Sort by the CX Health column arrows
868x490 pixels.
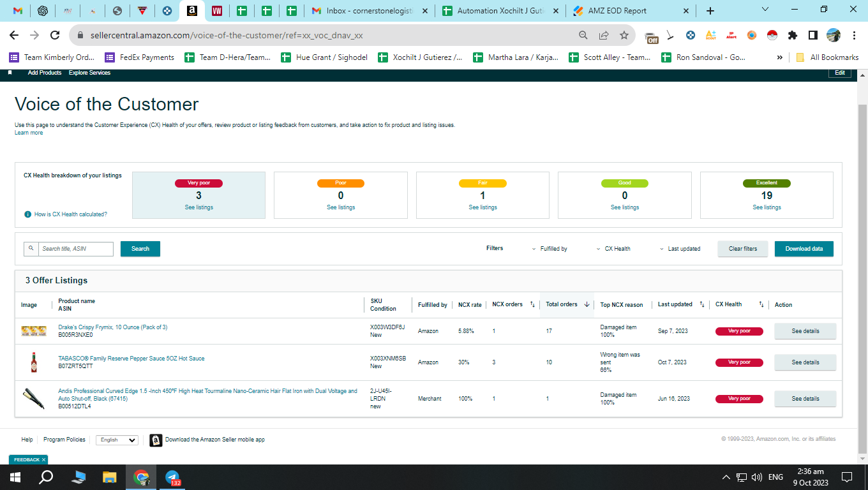pos(761,304)
